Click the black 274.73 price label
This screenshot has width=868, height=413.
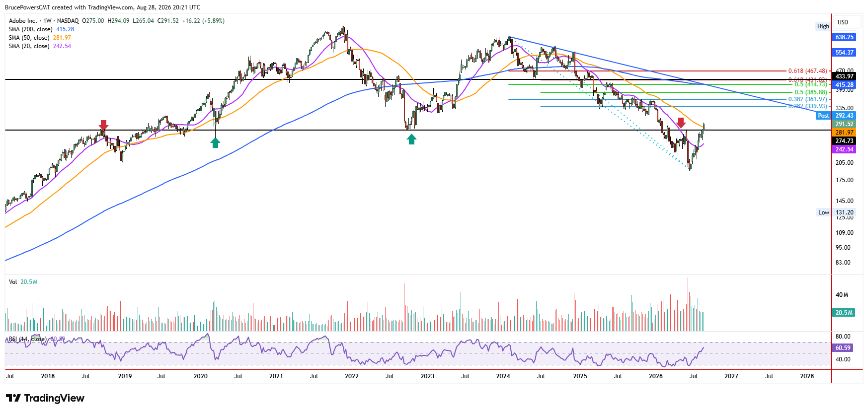pyautogui.click(x=844, y=141)
